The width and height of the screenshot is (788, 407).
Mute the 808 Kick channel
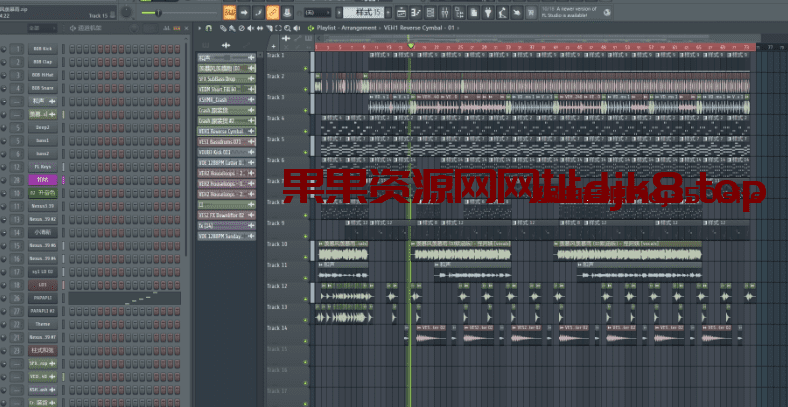(4, 48)
